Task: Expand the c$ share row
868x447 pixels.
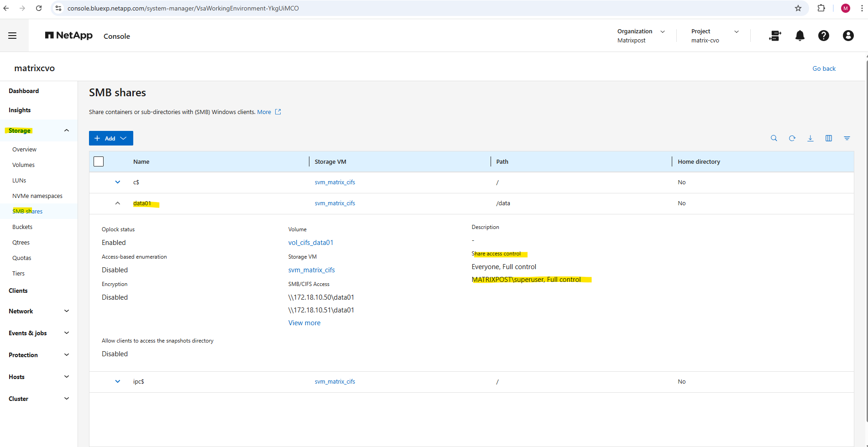Action: (118, 182)
